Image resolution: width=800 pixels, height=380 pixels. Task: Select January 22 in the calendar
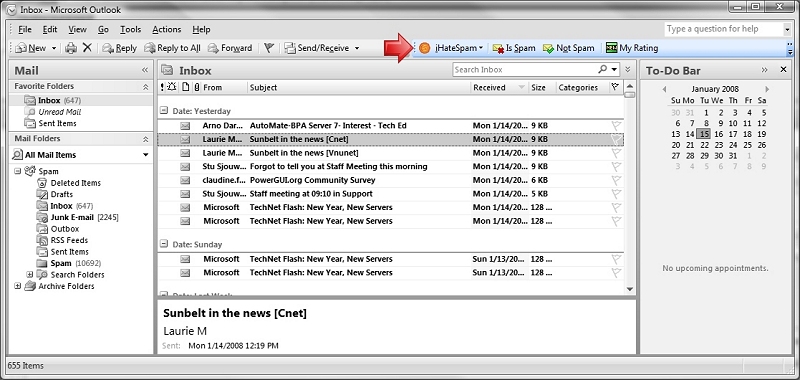(704, 145)
